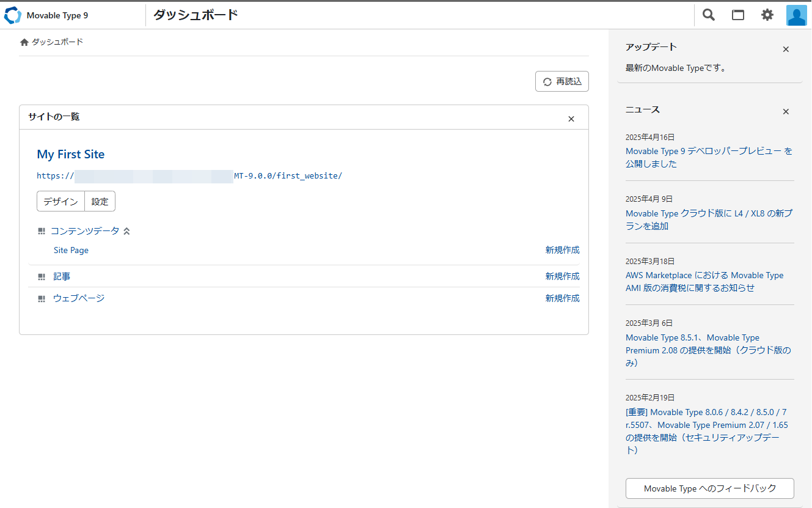The height and width of the screenshot is (508, 812).
Task: Click the home icon in breadcrumb
Action: (24, 42)
